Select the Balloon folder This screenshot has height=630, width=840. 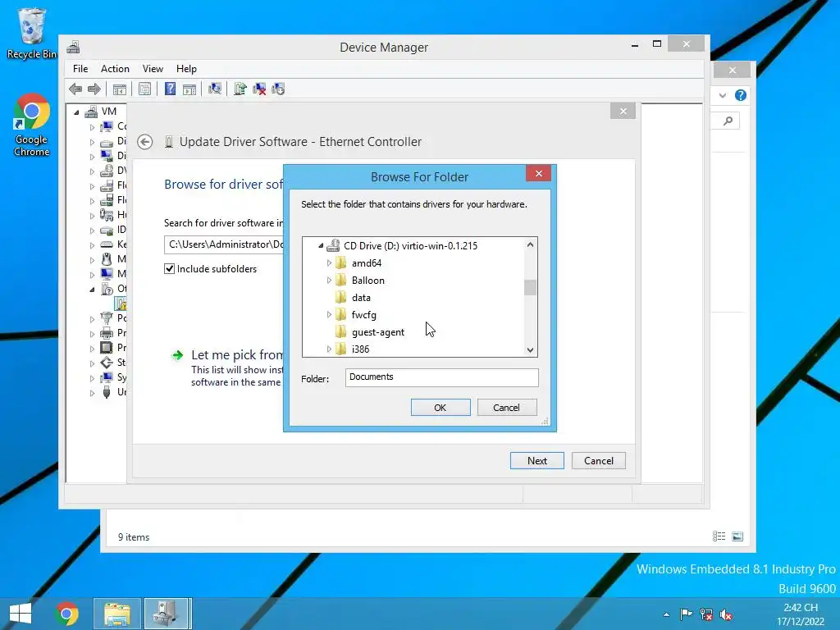pyautogui.click(x=367, y=281)
